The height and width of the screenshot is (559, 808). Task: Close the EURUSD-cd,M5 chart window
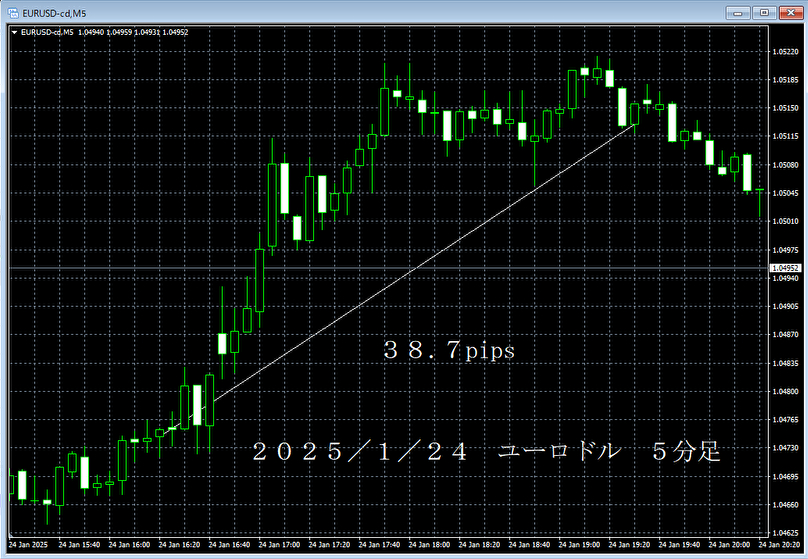(791, 13)
